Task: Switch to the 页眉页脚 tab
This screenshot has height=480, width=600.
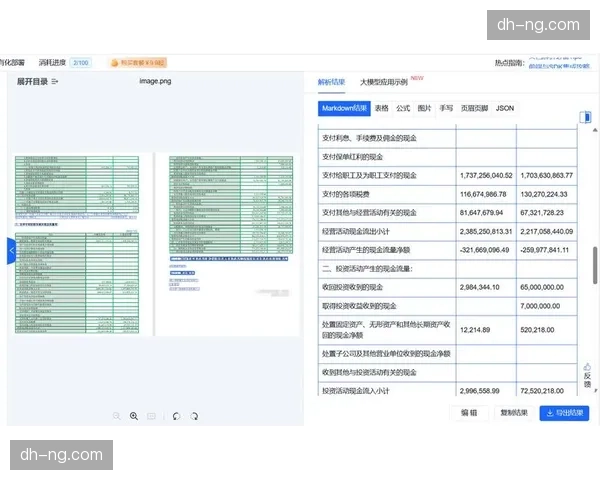Action: point(474,108)
